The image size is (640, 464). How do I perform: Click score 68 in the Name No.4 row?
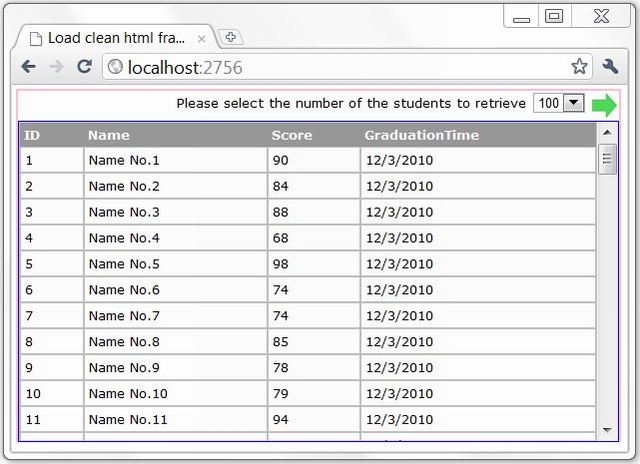coord(314,238)
